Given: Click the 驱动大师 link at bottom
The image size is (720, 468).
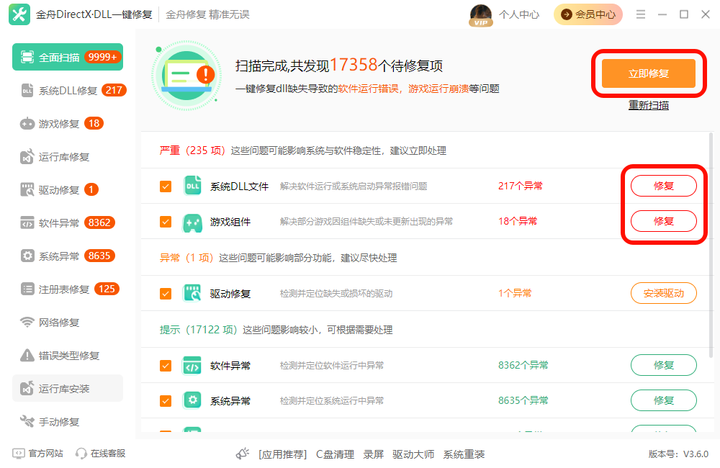Looking at the screenshot, I should coord(413,454).
